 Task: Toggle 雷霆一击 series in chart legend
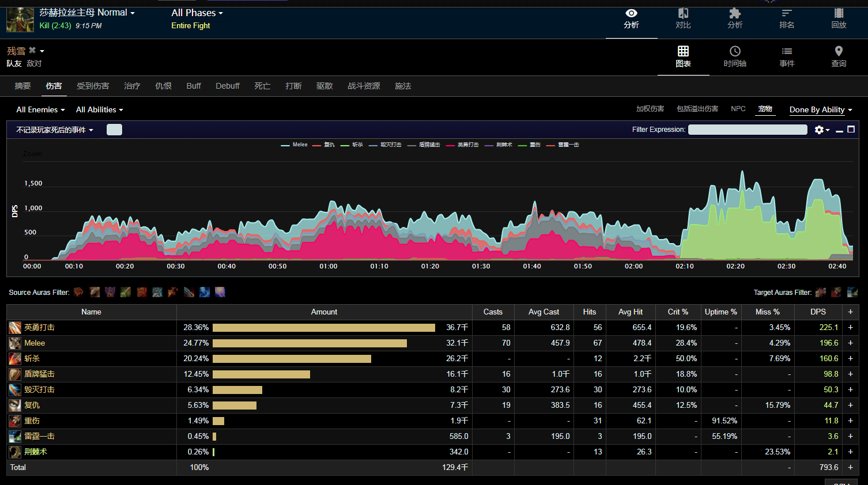point(563,145)
